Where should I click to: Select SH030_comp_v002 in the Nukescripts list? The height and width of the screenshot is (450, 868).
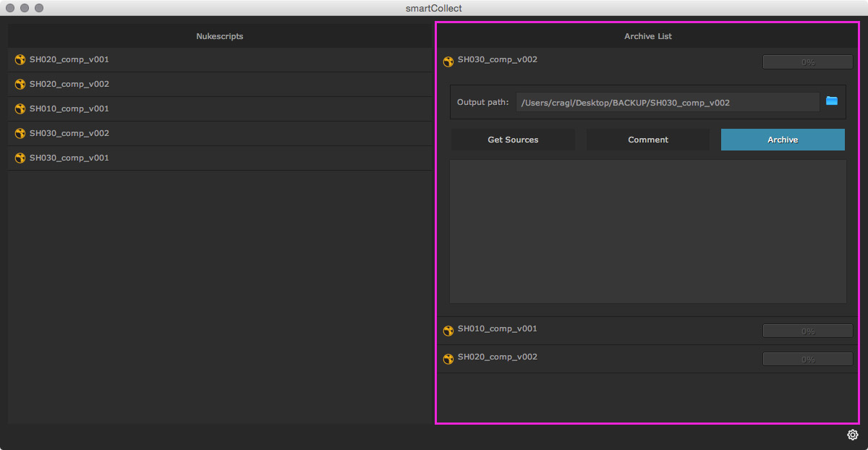tap(69, 134)
